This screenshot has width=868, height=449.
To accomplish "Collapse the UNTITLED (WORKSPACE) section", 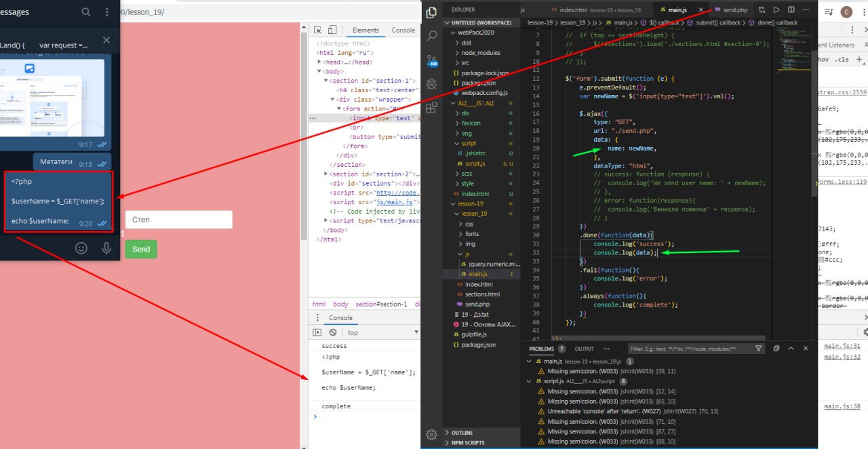I will tap(481, 22).
